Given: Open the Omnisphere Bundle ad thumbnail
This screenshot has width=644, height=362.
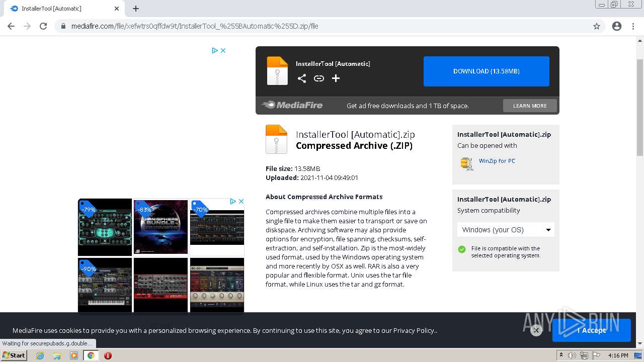Looking at the screenshot, I should click(x=161, y=227).
